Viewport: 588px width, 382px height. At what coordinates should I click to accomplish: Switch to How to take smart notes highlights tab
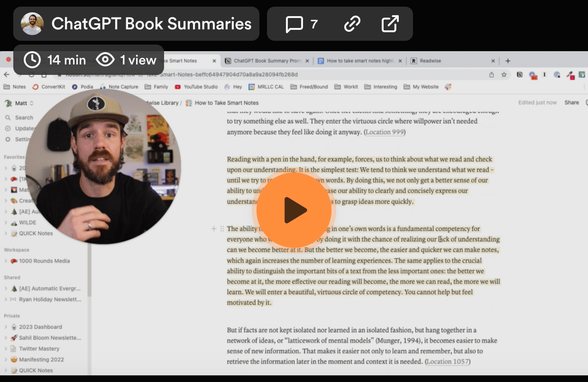[359, 61]
